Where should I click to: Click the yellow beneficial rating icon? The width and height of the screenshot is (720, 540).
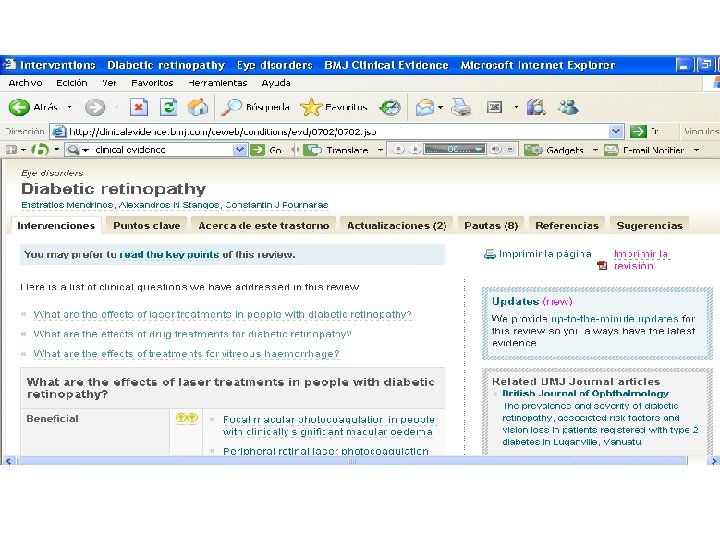coord(186,418)
